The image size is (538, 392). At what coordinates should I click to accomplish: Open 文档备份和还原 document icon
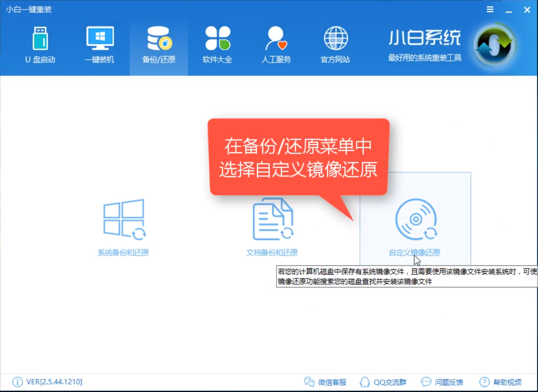coord(273,220)
